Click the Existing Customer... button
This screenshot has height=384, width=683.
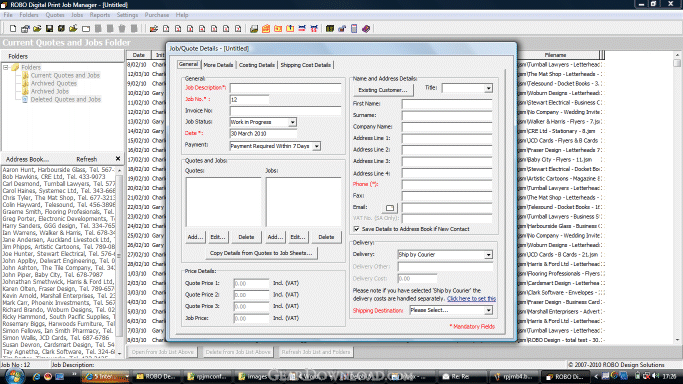pyautogui.click(x=383, y=90)
